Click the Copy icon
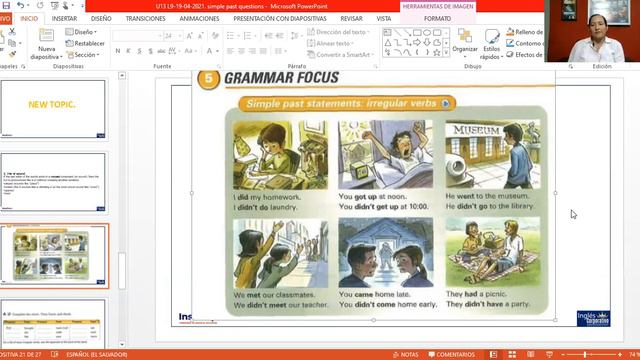The image size is (640, 360). coord(12,42)
